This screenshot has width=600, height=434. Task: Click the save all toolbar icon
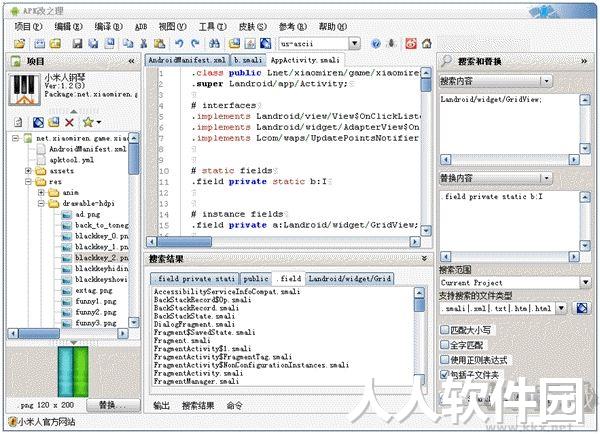click(x=93, y=44)
